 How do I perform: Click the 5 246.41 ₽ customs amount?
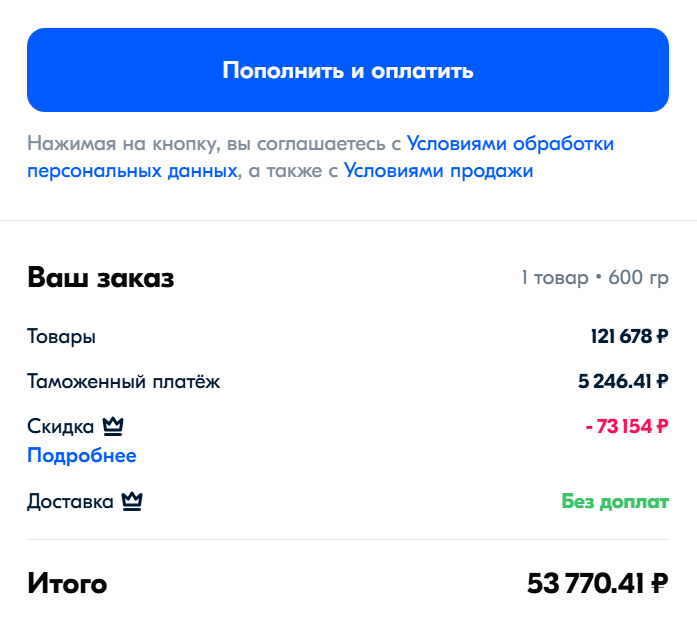622,382
